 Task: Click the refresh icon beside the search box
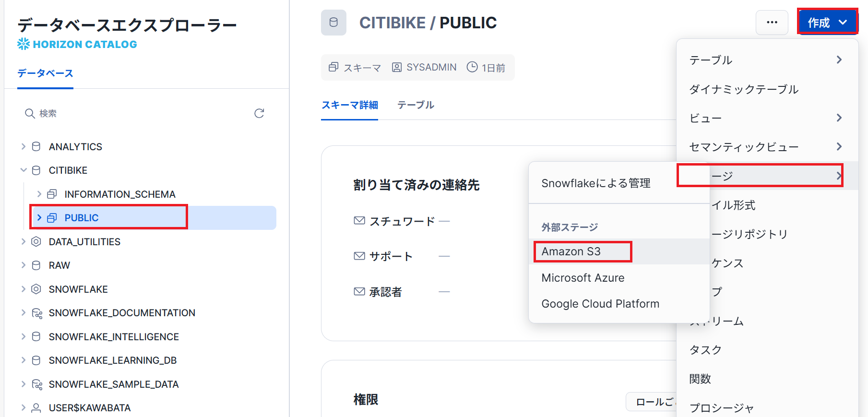(x=259, y=113)
